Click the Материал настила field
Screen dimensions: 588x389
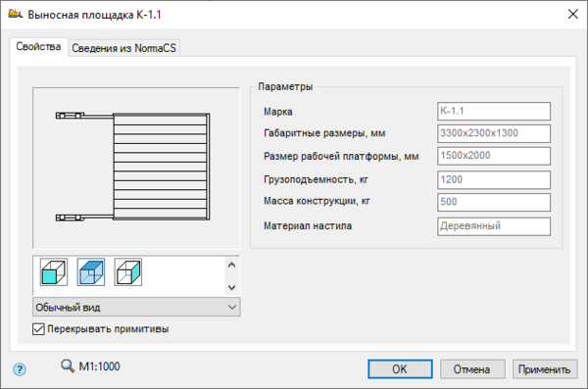[x=494, y=226]
